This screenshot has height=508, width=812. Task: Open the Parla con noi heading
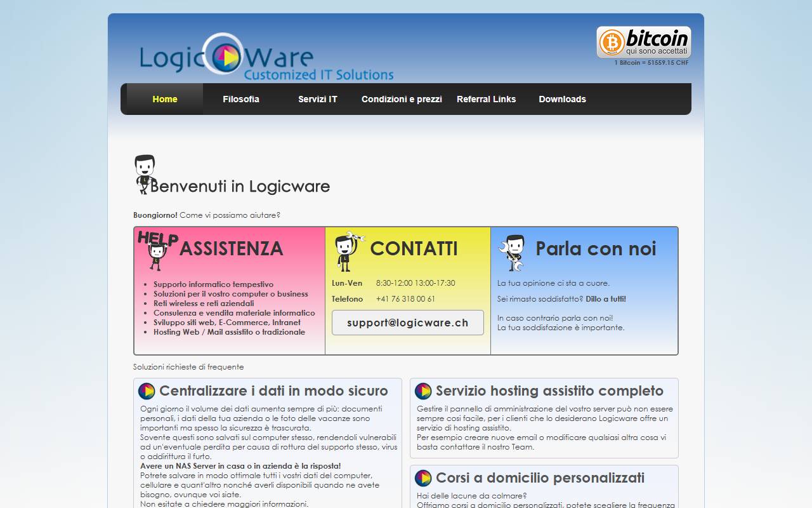596,248
